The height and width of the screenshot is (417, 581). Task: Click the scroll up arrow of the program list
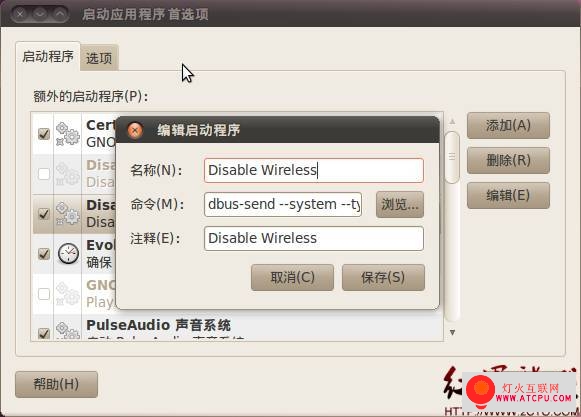452,122
